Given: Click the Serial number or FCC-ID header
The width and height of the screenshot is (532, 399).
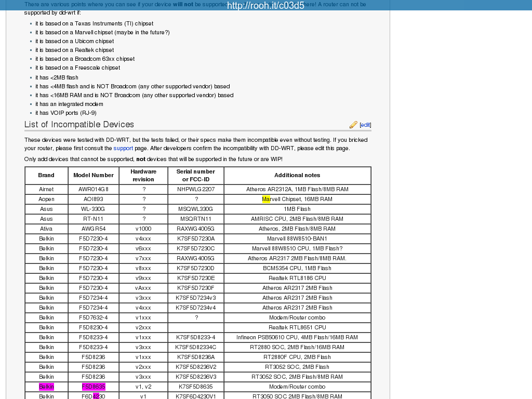Looking at the screenshot, I should 195,176.
